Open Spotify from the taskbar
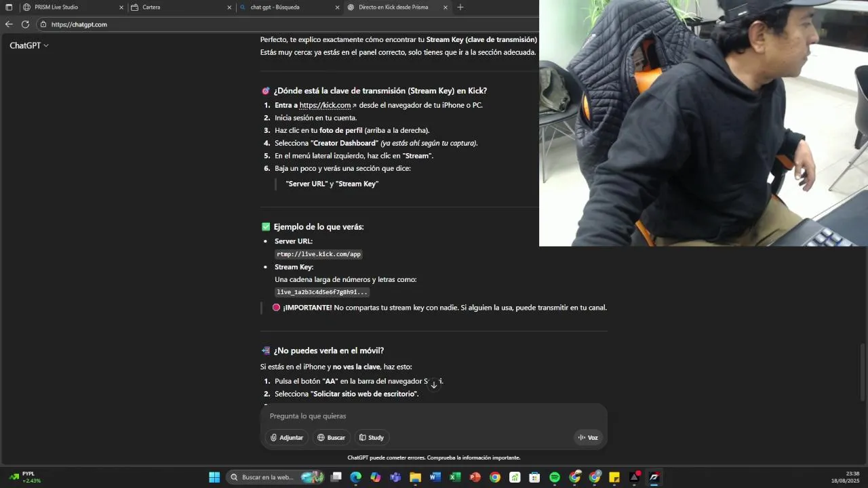This screenshot has height=488, width=868. (x=555, y=477)
